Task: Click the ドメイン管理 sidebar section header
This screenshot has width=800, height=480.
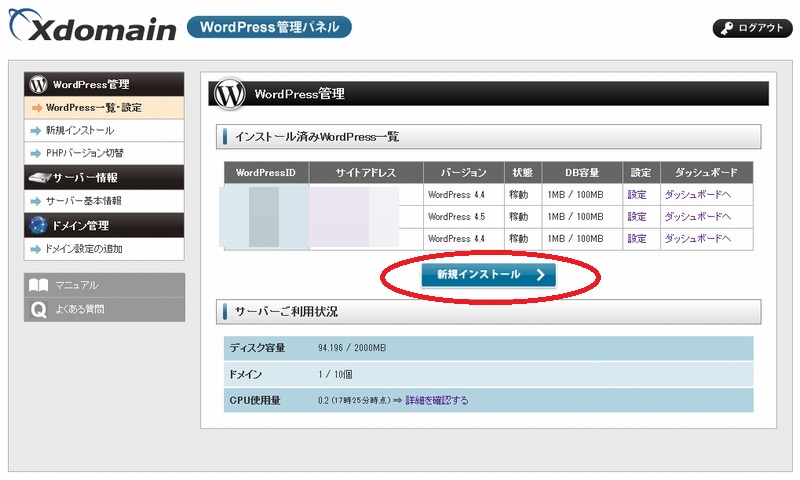Action: 104,225
